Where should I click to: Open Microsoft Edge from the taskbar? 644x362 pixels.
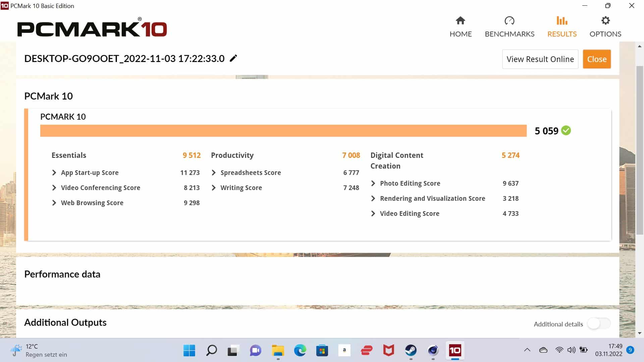pyautogui.click(x=300, y=351)
